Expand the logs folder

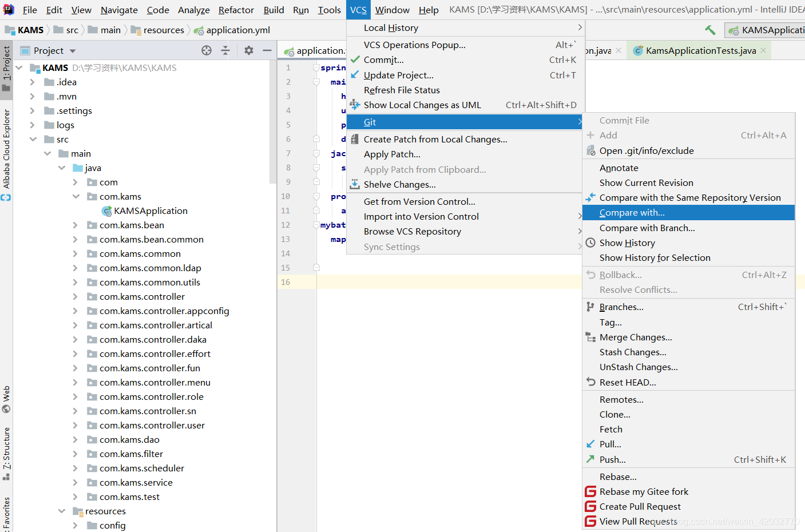tap(33, 125)
